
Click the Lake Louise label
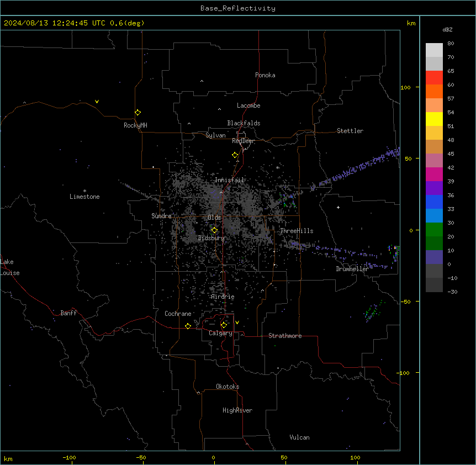[10, 267]
